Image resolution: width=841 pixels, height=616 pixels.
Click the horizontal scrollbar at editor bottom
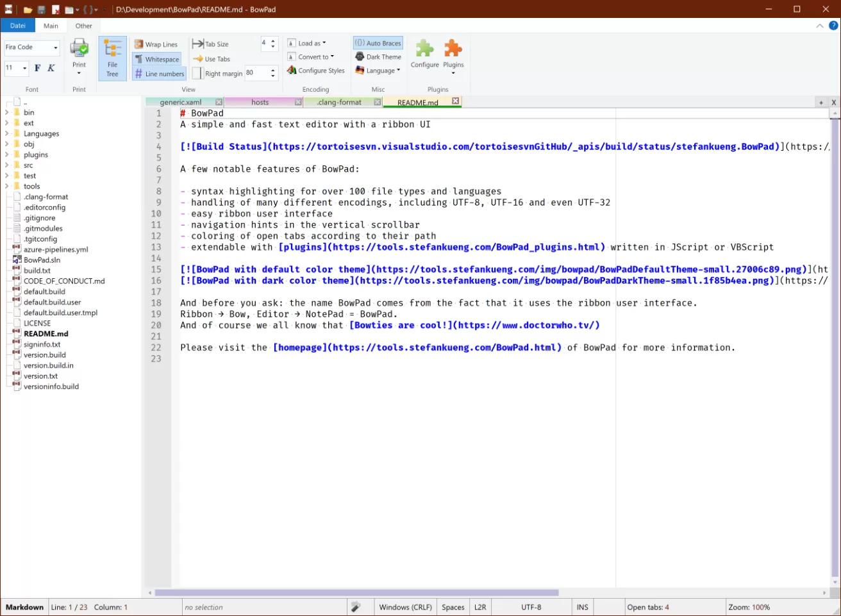pyautogui.click(x=356, y=593)
